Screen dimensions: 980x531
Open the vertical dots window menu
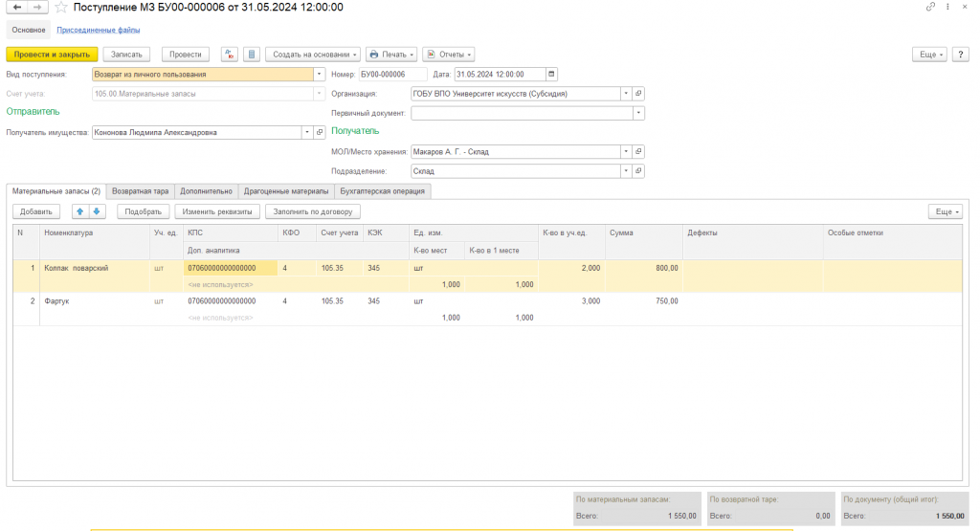point(947,7)
